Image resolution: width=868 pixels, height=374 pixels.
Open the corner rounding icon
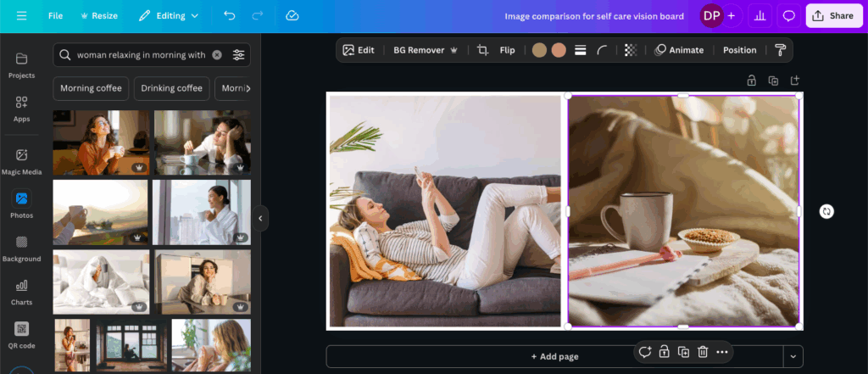(602, 50)
